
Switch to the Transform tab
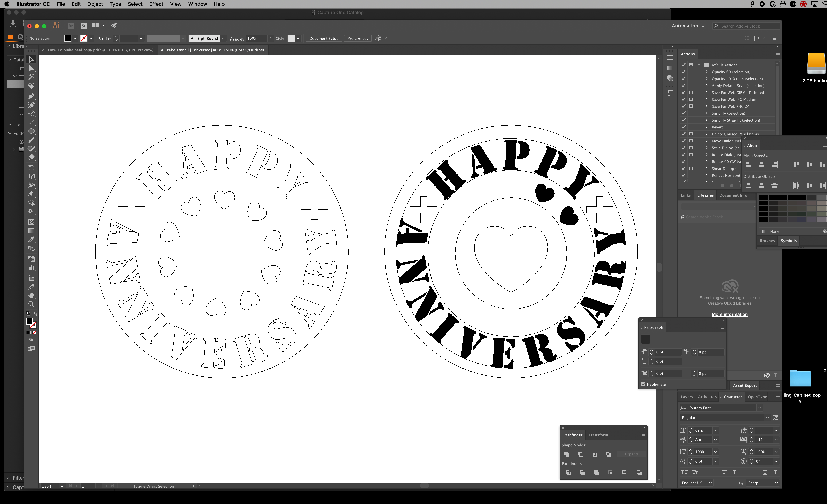point(598,435)
